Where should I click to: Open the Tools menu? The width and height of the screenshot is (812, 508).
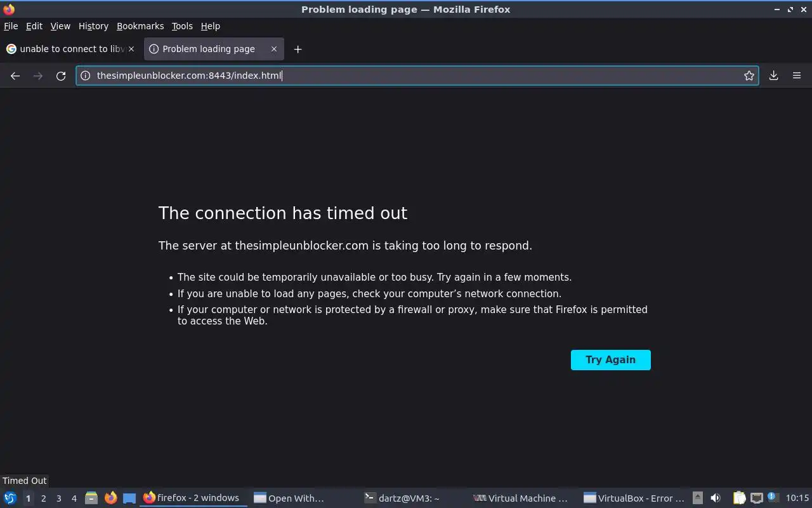(x=182, y=26)
